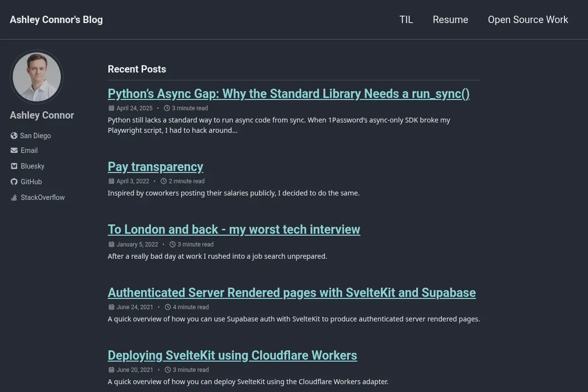588x392 pixels.
Task: Read the Python's Async Gap post
Action: [289, 94]
